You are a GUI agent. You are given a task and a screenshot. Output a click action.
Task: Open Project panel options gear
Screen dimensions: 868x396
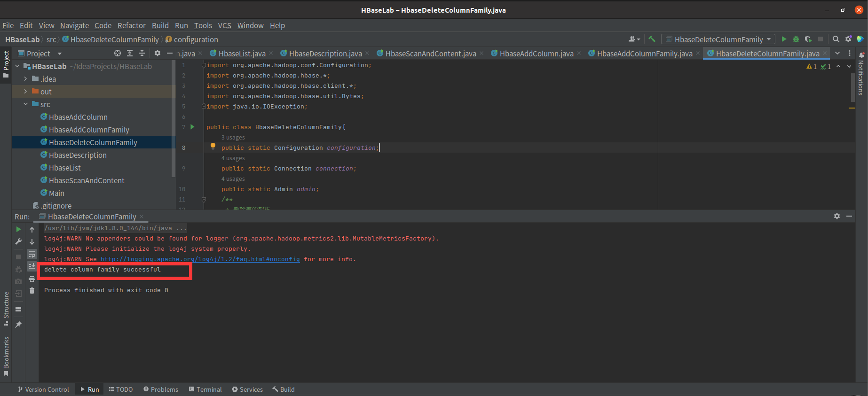(x=158, y=54)
